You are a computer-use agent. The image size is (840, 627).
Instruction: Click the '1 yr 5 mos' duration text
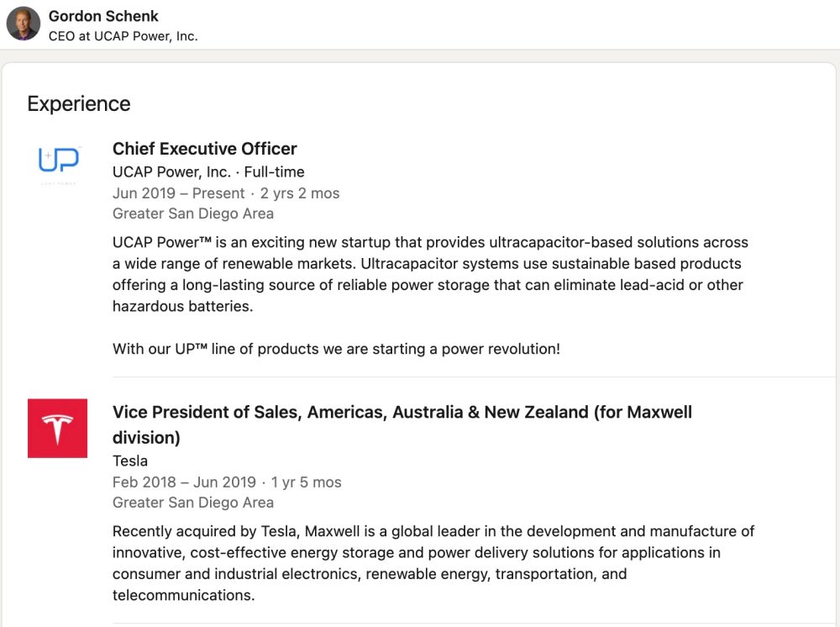click(306, 482)
